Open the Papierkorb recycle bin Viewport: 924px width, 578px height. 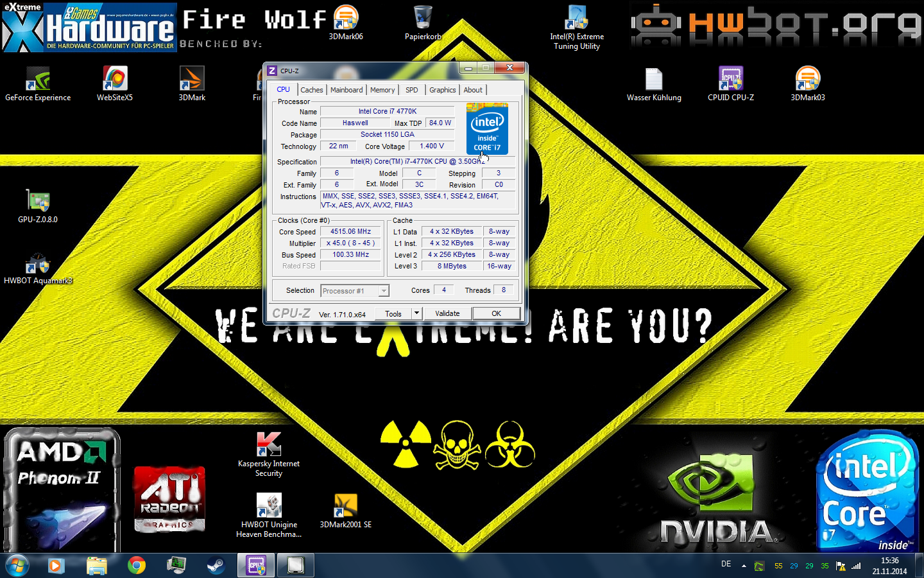(423, 23)
